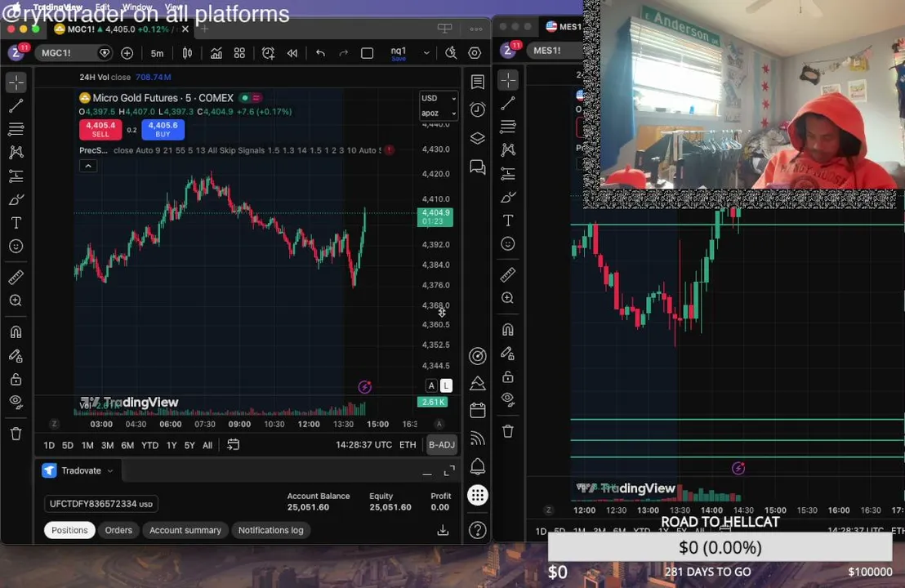This screenshot has width=905, height=588.
Task: Select the All date range
Action: click(x=207, y=445)
